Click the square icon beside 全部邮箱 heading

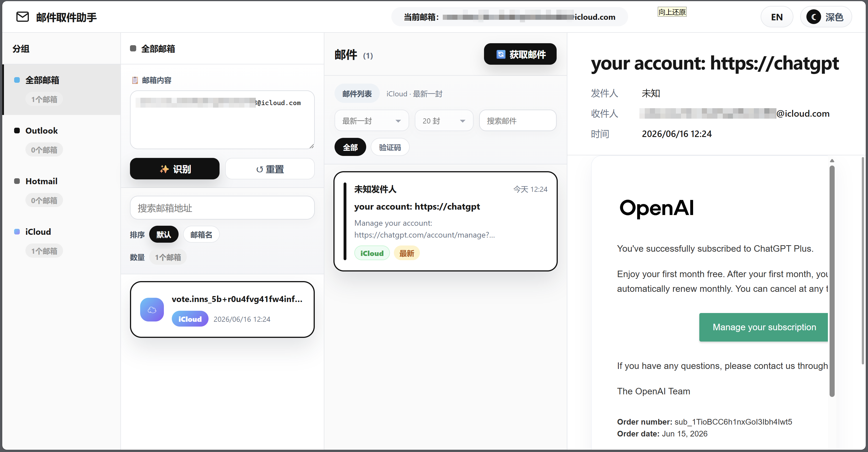(x=133, y=49)
